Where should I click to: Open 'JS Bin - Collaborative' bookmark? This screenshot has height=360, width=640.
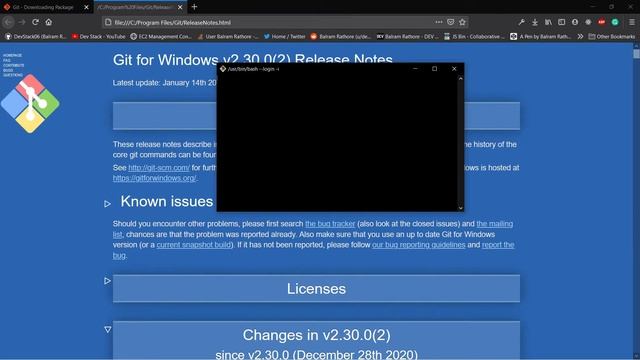474,36
